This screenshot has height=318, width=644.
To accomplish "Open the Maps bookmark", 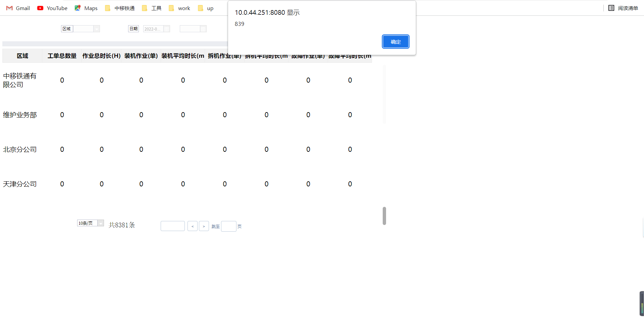I will pyautogui.click(x=86, y=8).
